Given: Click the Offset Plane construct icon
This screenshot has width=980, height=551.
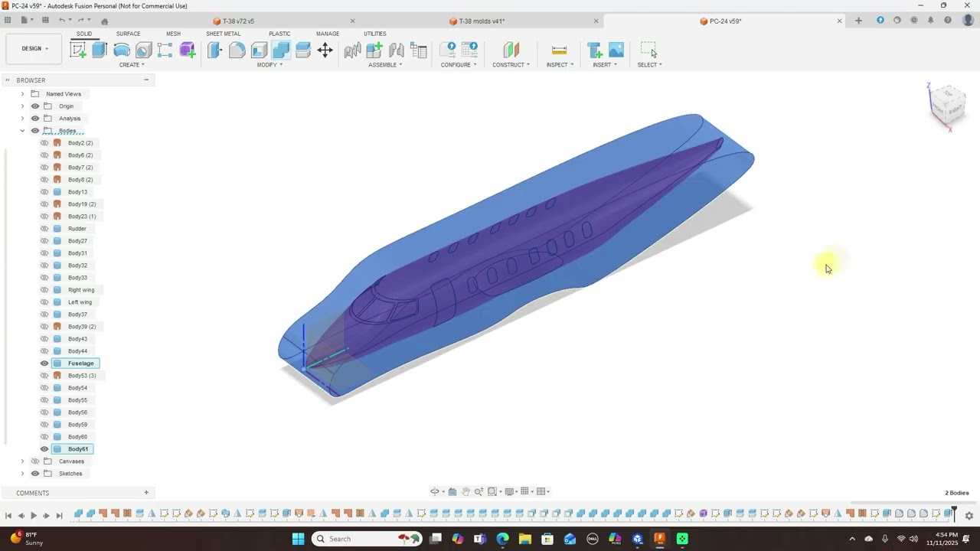Looking at the screenshot, I should pos(511,51).
